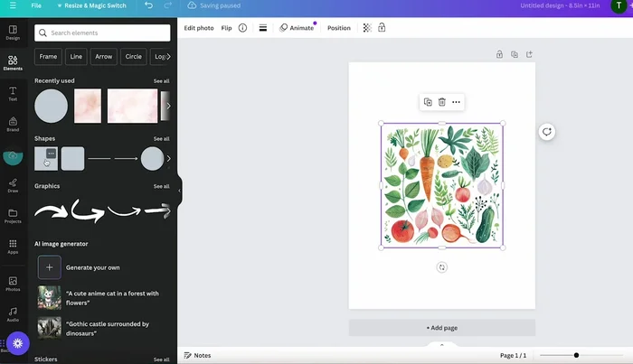Click the rotate handle below the image

tap(441, 267)
